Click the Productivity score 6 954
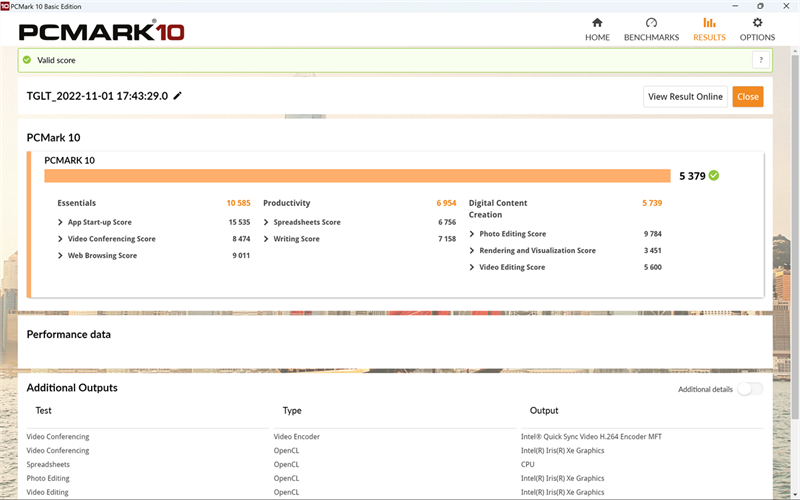Viewport: 800px width, 500px height. 446,203
